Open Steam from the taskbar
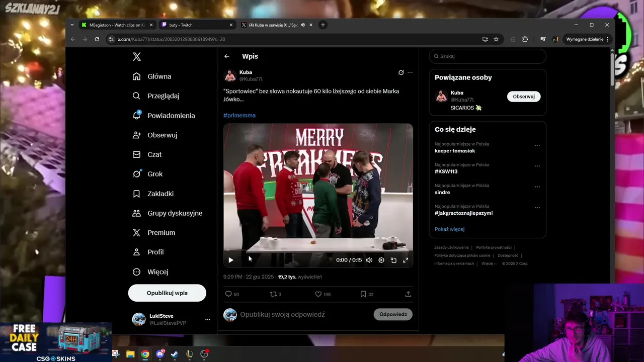 175,354
